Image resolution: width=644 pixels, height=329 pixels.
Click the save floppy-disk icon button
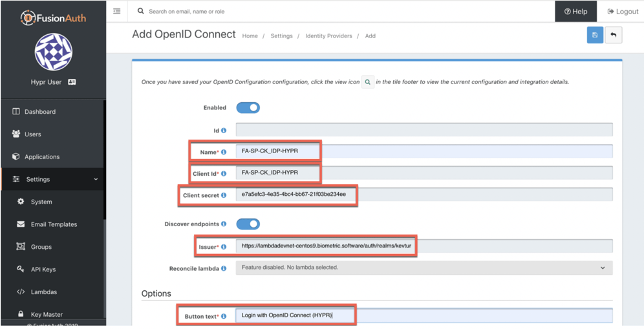[595, 35]
